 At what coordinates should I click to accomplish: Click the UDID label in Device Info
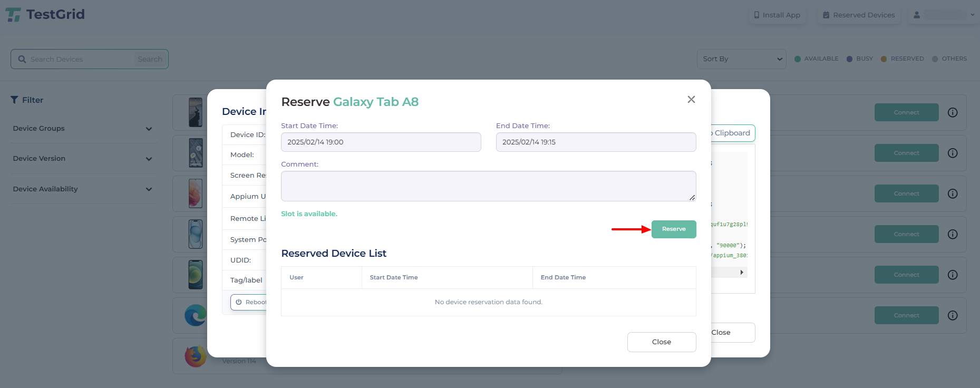[x=240, y=260]
